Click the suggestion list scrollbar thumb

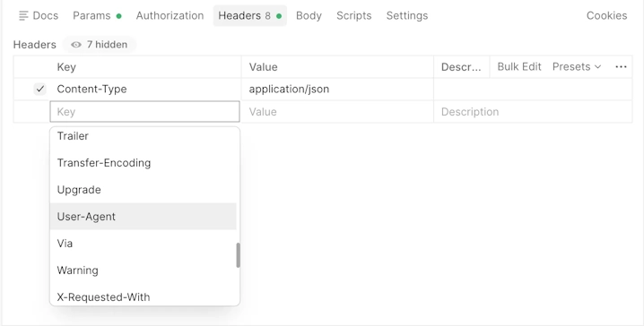[239, 255]
